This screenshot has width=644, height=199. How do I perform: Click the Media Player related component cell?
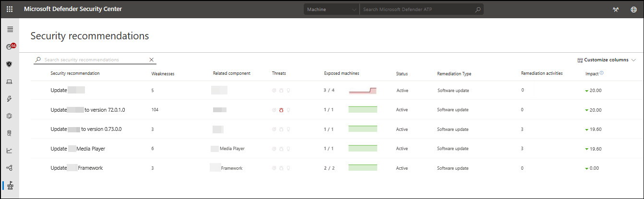coord(227,149)
